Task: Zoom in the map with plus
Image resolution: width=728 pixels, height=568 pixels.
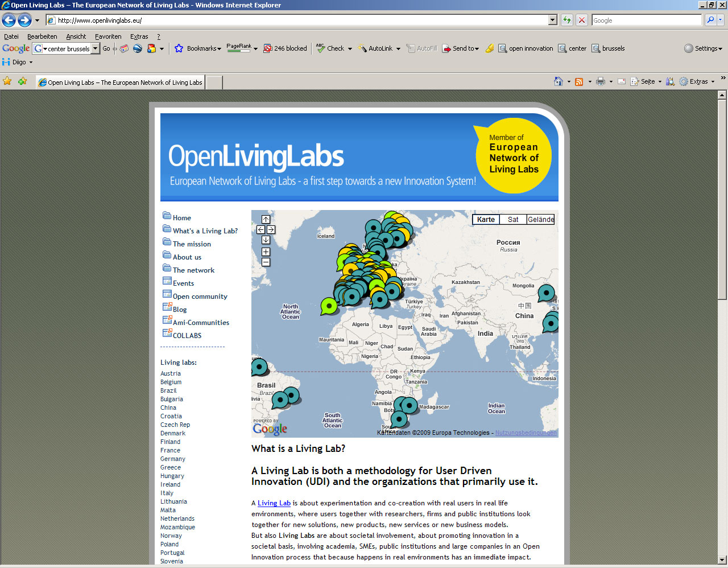Action: (266, 252)
